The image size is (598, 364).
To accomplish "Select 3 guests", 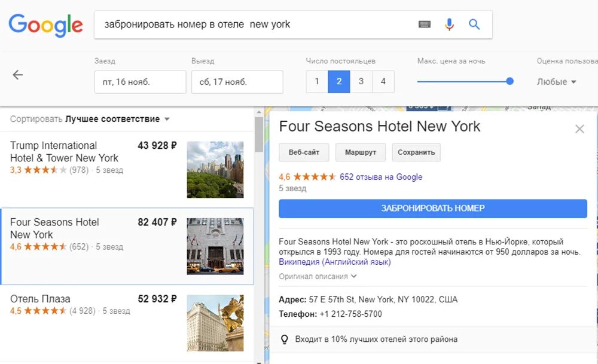I will 361,81.
